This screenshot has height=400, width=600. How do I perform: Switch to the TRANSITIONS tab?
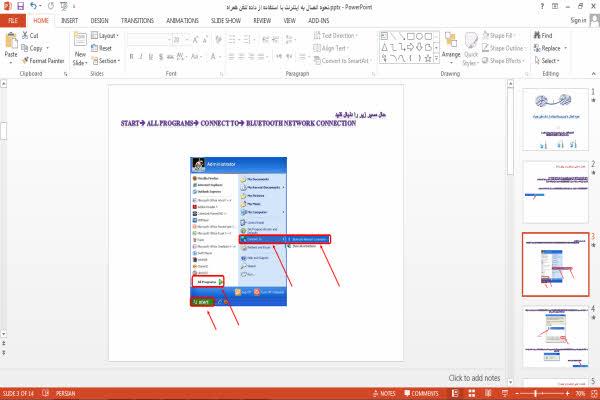coord(137,21)
